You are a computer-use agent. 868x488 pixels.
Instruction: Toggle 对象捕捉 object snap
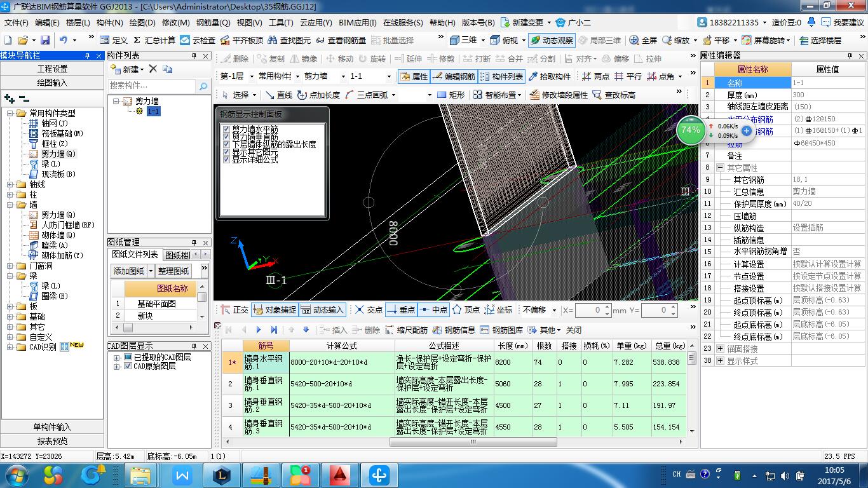[x=275, y=310]
